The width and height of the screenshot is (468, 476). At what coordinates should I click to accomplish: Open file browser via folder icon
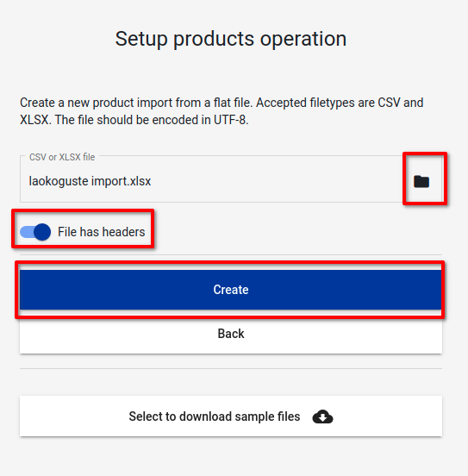pos(421,182)
